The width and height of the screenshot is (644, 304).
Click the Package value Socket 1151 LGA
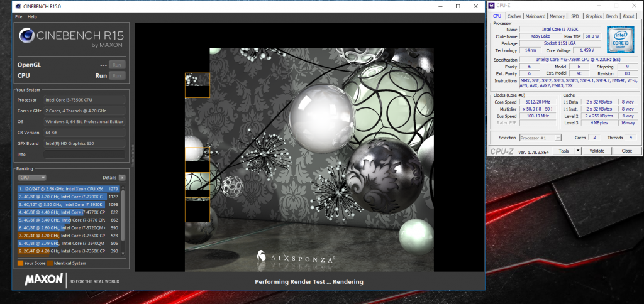coord(560,43)
